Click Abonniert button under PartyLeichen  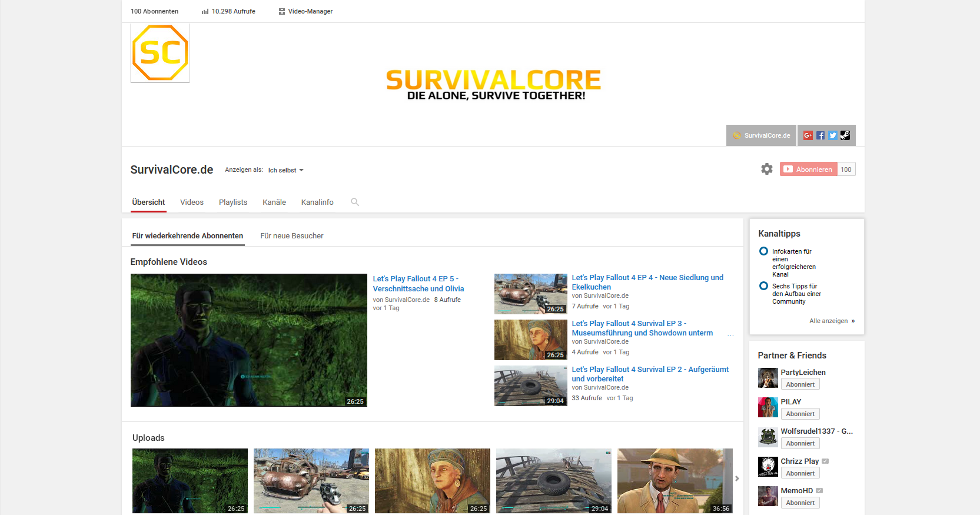[x=800, y=384]
